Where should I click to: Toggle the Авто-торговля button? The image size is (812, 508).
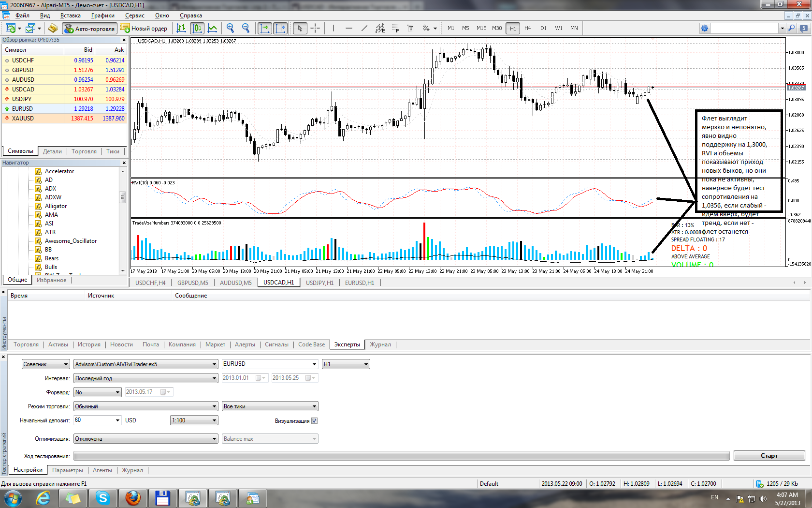pos(90,29)
